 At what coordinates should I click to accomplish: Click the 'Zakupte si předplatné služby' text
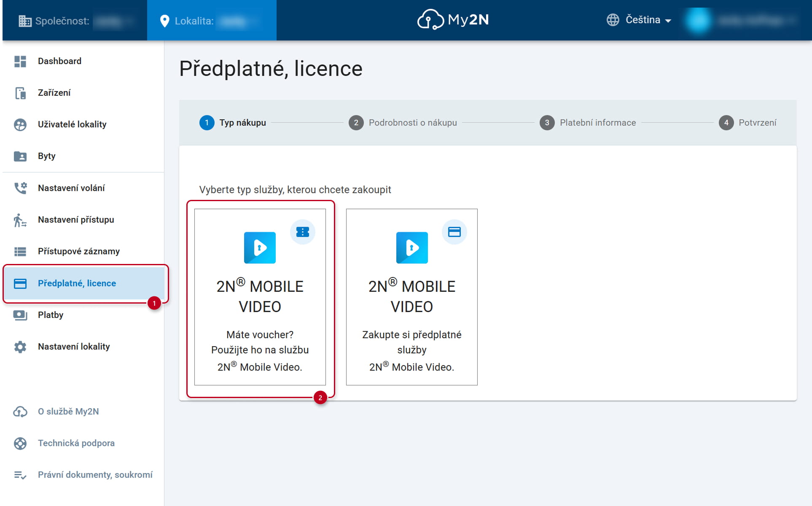412,342
